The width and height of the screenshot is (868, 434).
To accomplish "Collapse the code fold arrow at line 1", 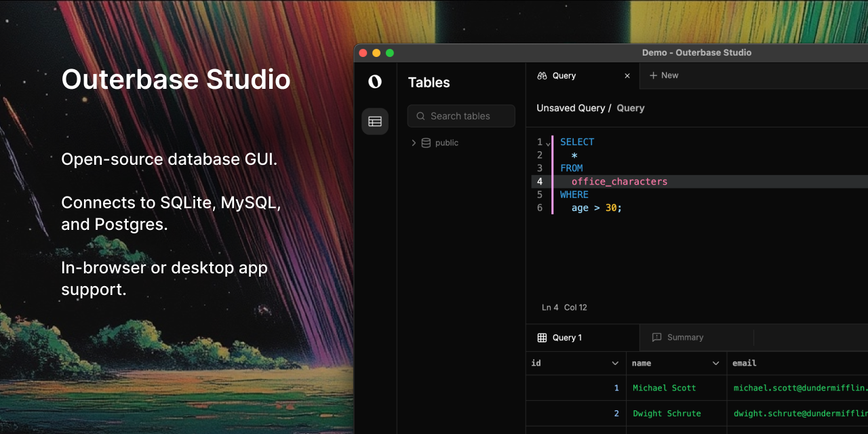I will (x=549, y=143).
